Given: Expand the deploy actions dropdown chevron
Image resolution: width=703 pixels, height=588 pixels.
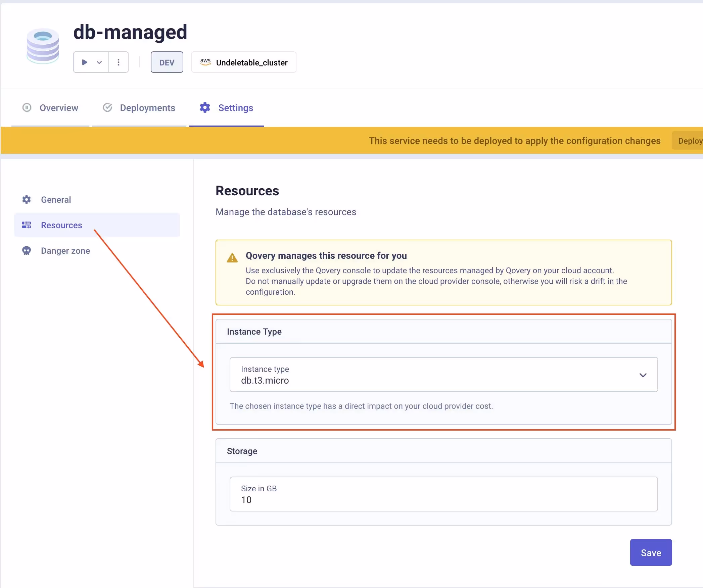Looking at the screenshot, I should [99, 62].
